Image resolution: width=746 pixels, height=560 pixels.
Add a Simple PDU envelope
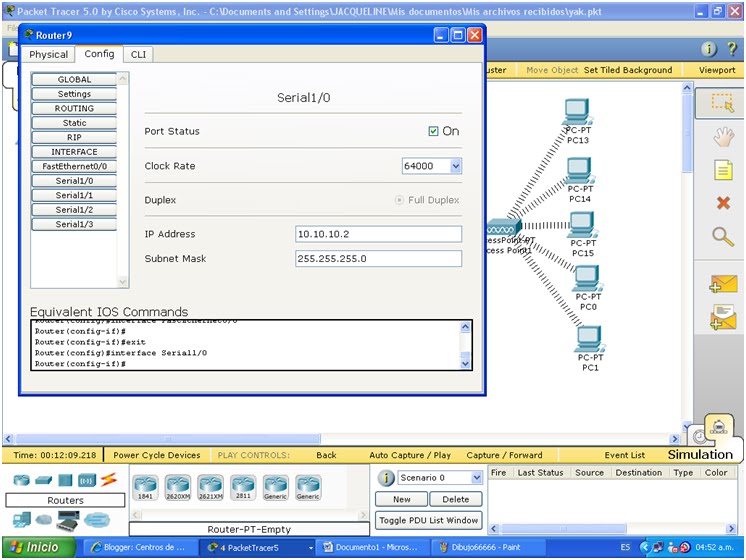723,284
